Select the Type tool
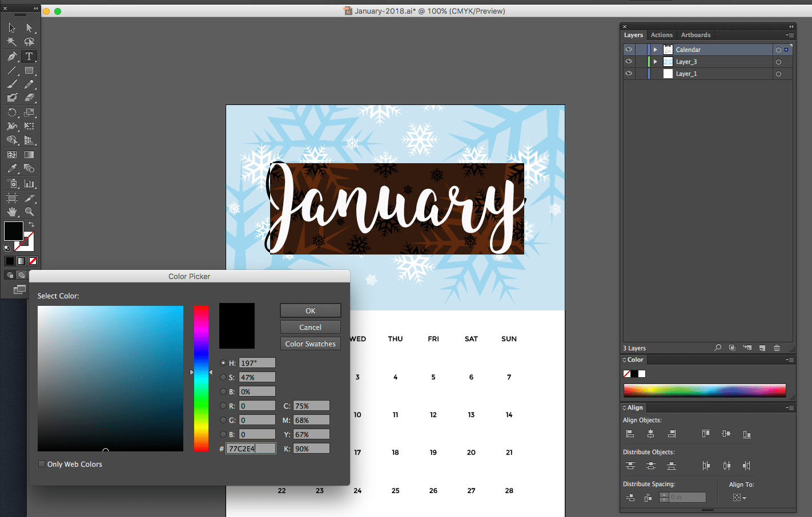Viewport: 812px width, 517px height. pyautogui.click(x=29, y=56)
